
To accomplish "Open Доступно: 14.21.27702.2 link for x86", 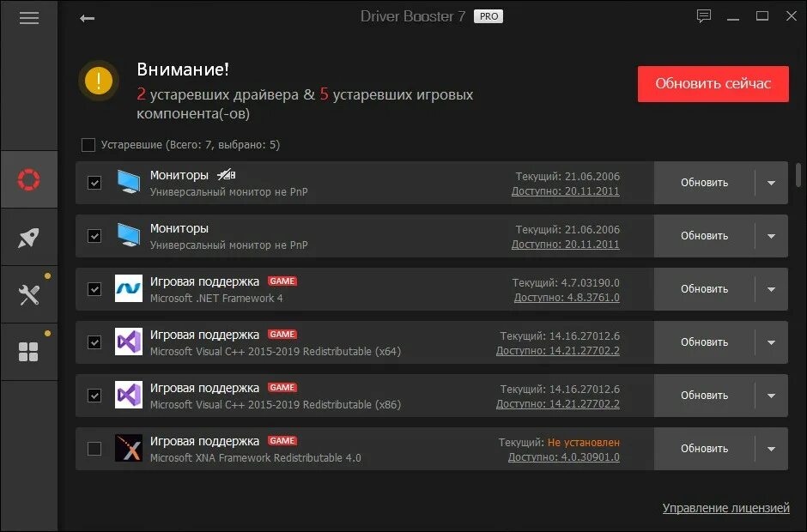I will pos(558,404).
